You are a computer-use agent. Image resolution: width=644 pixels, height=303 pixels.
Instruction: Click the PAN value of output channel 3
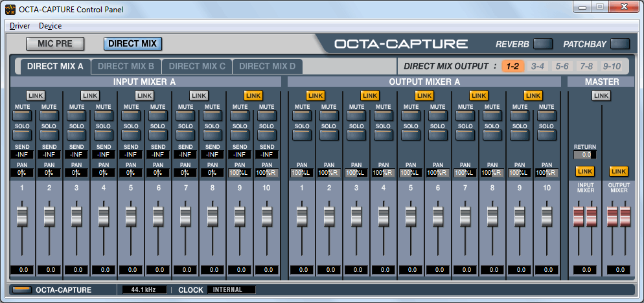click(356, 173)
